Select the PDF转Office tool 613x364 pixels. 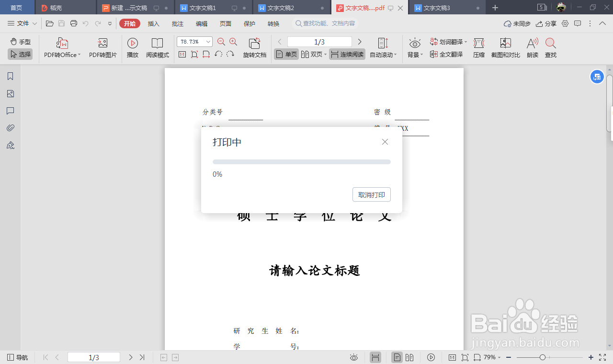tap(60, 47)
